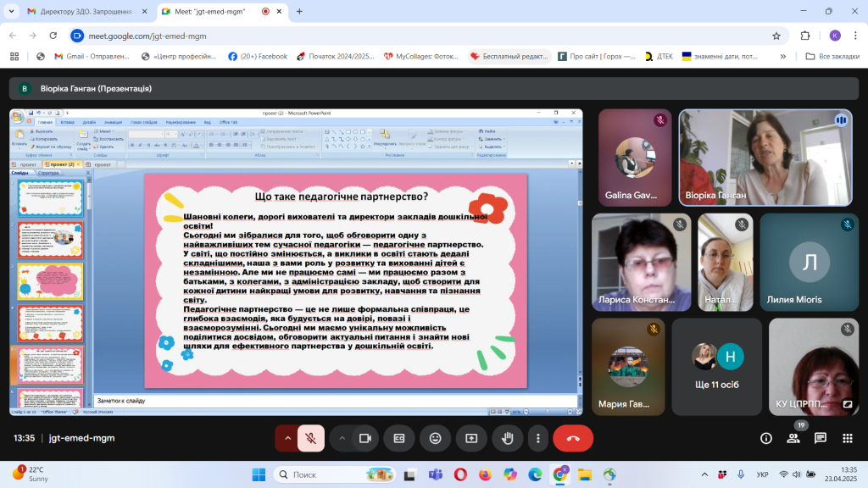Open the tab search dropdown in Chrome

coord(11,12)
